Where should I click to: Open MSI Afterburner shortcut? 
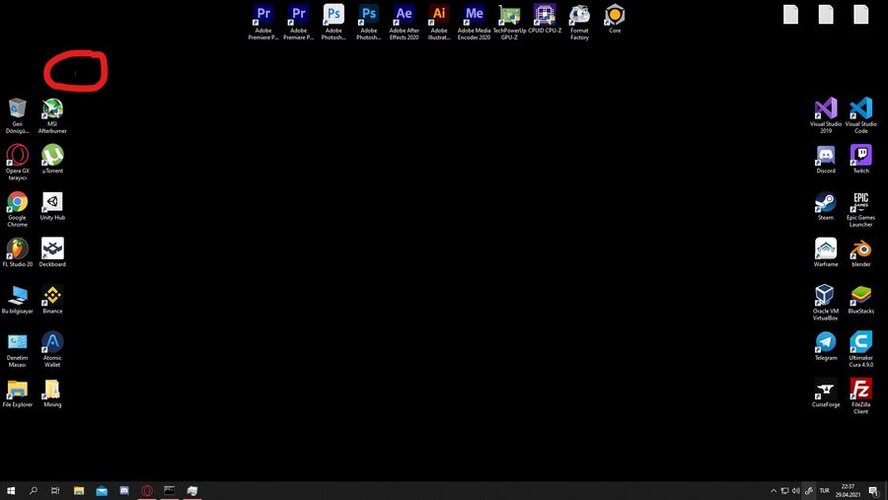tap(52, 116)
